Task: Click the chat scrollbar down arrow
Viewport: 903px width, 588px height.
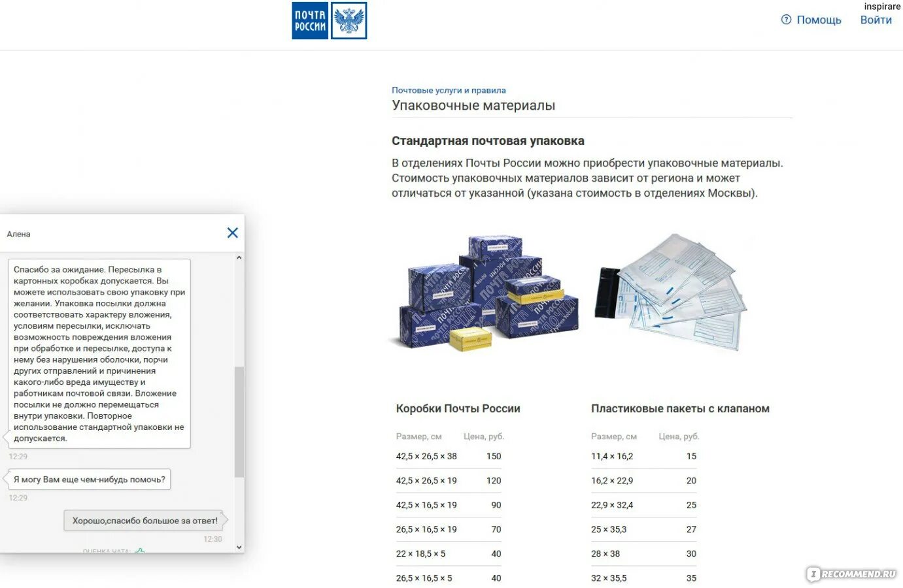Action: pyautogui.click(x=239, y=547)
